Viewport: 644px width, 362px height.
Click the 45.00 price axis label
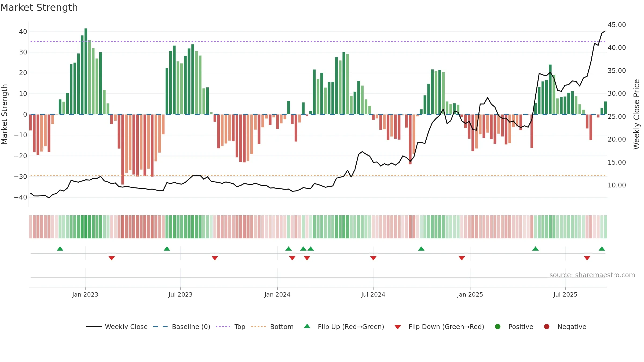[617, 25]
